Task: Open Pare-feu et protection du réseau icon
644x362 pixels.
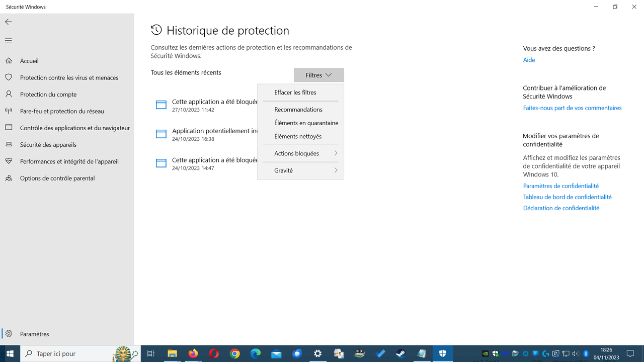Action: click(x=9, y=111)
